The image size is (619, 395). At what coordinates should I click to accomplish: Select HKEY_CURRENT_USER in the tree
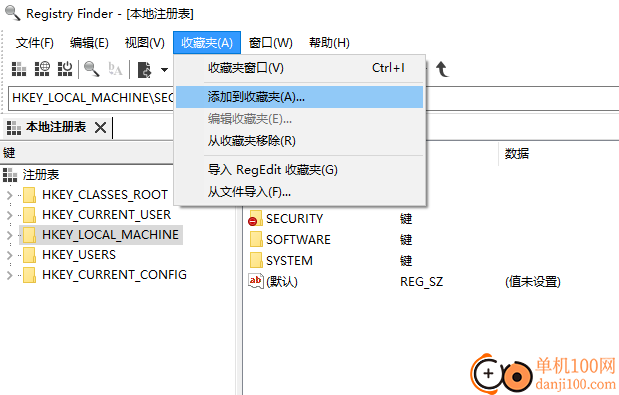point(107,215)
